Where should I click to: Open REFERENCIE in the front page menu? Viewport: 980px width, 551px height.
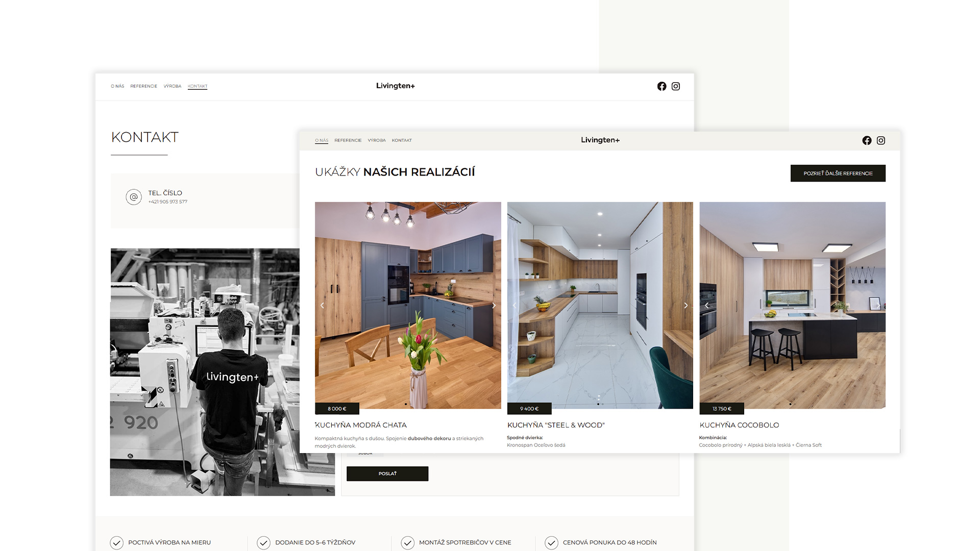tap(348, 140)
